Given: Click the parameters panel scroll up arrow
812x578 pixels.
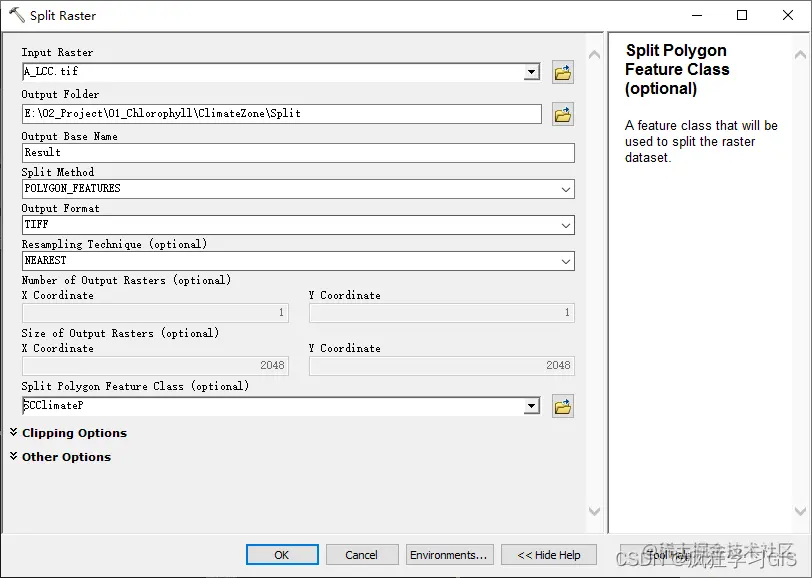Looking at the screenshot, I should pyautogui.click(x=594, y=54).
